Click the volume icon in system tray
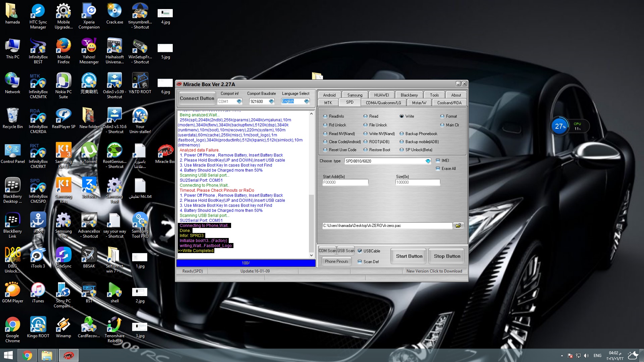 (x=586, y=356)
